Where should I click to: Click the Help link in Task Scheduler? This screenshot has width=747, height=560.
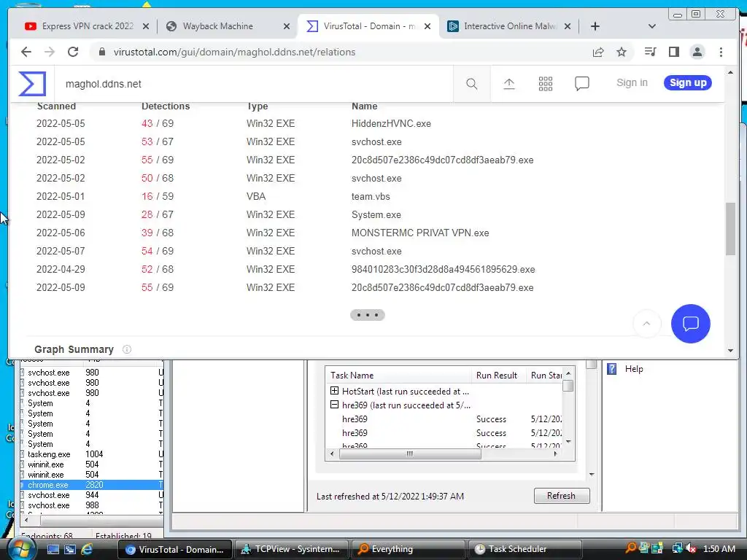click(x=634, y=369)
